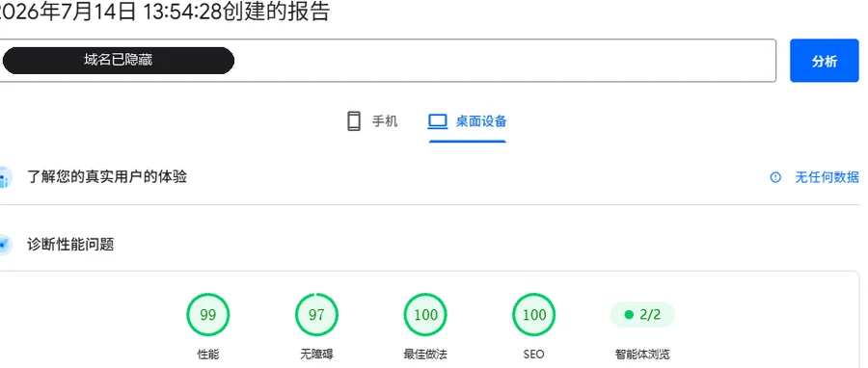The height and width of the screenshot is (368, 868).
Task: Click the URL input field
Action: point(388,61)
